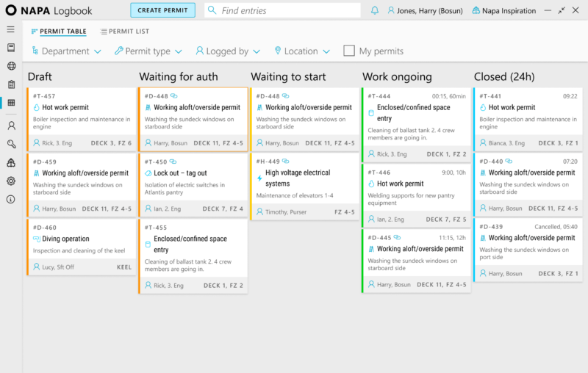The width and height of the screenshot is (588, 373).
Task: Click the notification bell icon
Action: [374, 10]
